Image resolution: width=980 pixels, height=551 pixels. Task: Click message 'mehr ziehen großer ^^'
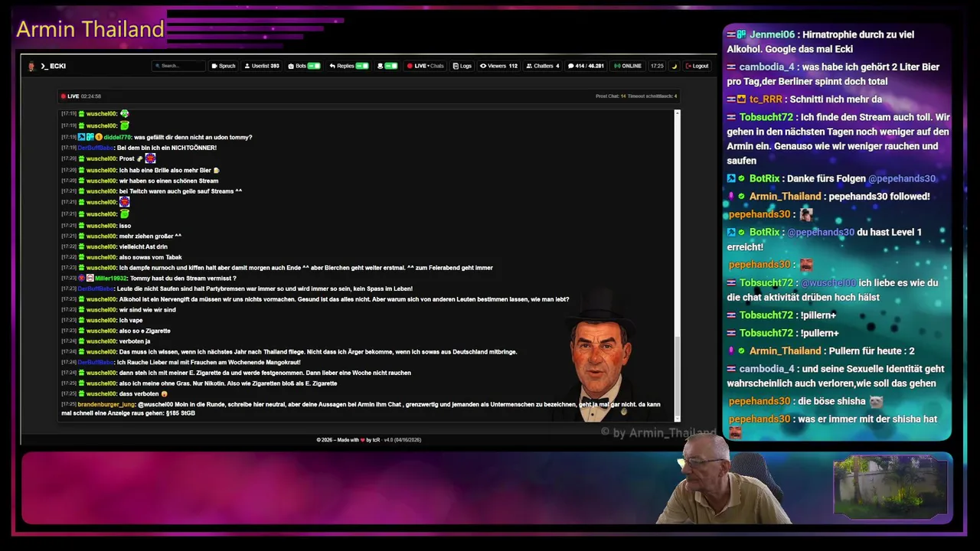pos(150,236)
